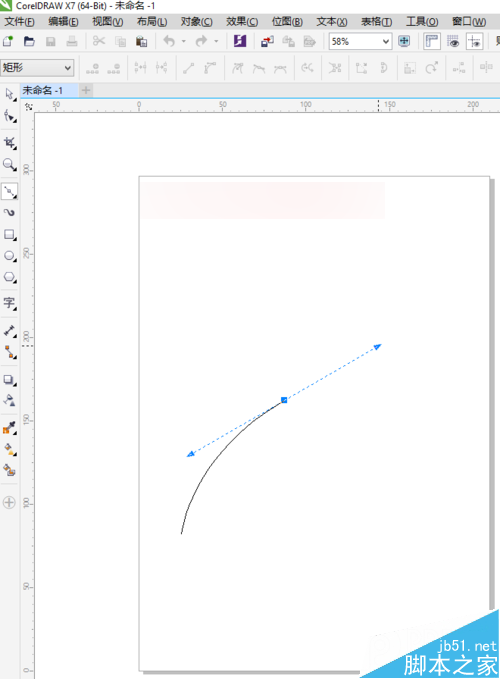
Task: Toggle the Symmetrical Node type
Action: click(280, 68)
